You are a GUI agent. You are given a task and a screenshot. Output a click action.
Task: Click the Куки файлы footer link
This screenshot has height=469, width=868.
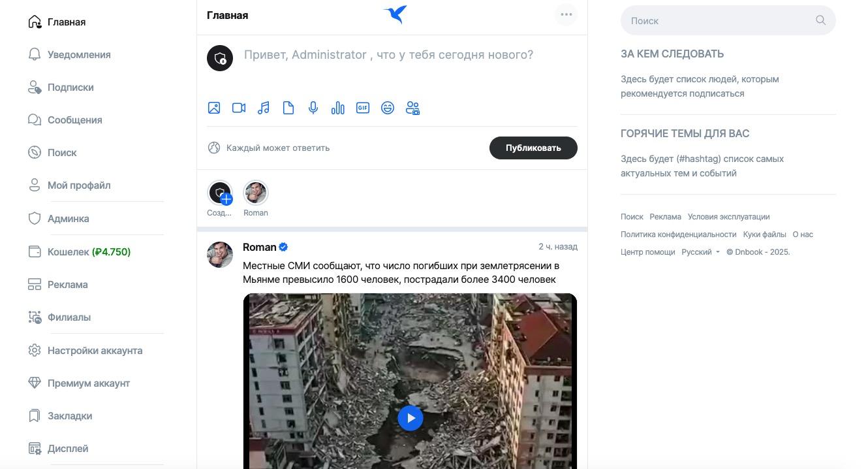click(764, 234)
